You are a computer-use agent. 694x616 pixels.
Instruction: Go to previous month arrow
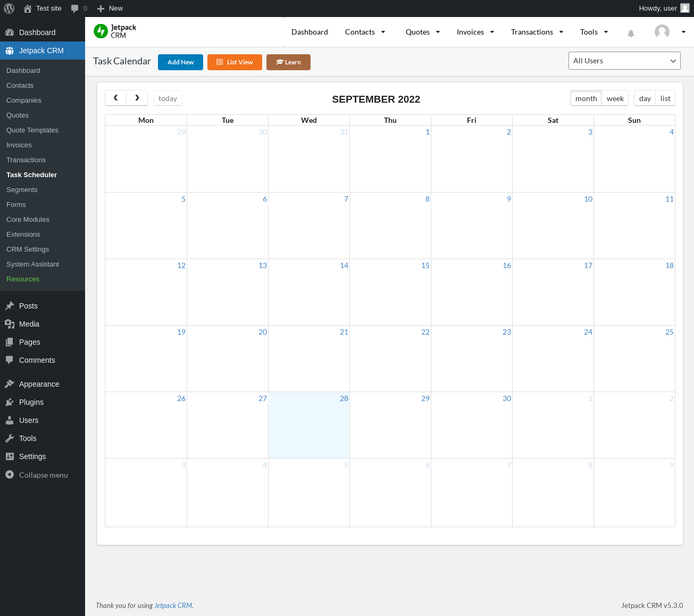115,98
